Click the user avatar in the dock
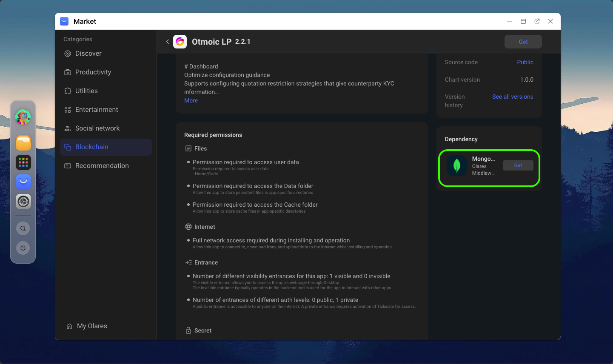Screen dimensions: 613x364 23,117
